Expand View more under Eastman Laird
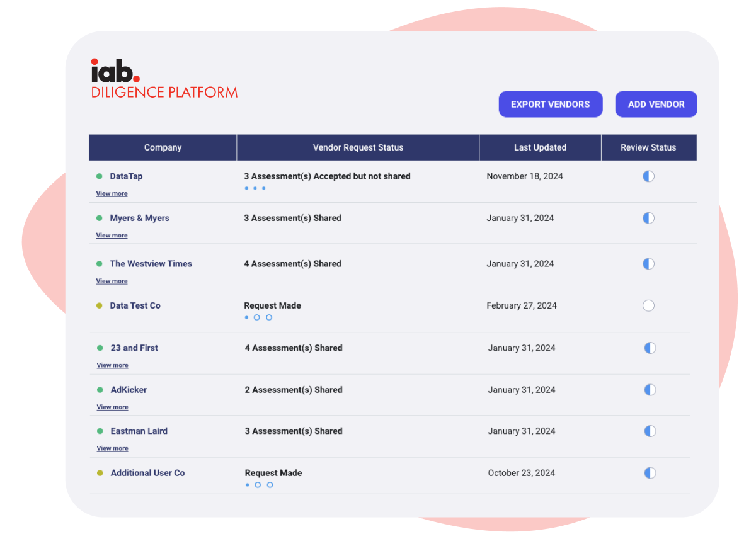The width and height of the screenshot is (756, 534). click(112, 448)
